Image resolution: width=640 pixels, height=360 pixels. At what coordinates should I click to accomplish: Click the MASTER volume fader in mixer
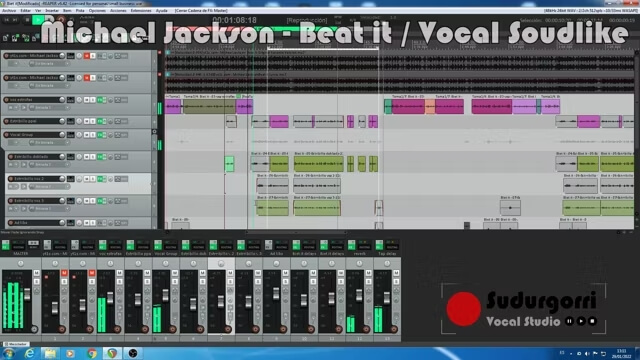(x=27, y=294)
